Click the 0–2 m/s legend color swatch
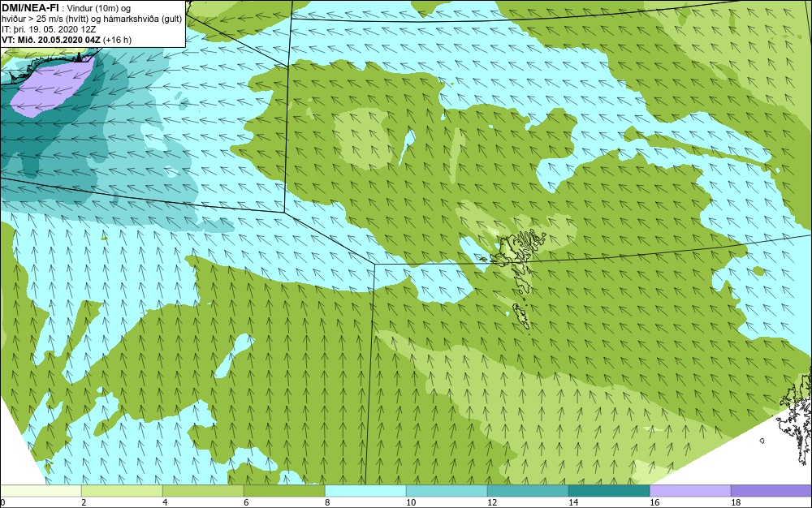This screenshot has width=812, height=508. [x=41, y=491]
